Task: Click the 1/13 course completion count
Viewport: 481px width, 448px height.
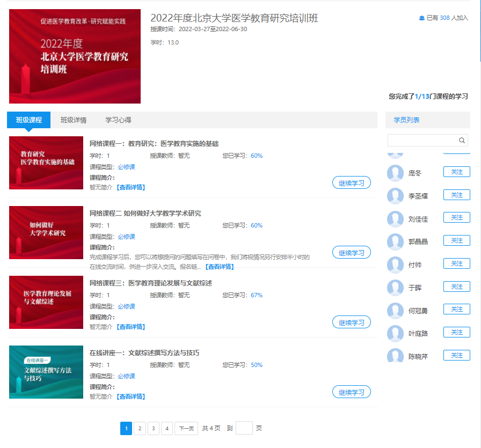Action: click(x=422, y=96)
